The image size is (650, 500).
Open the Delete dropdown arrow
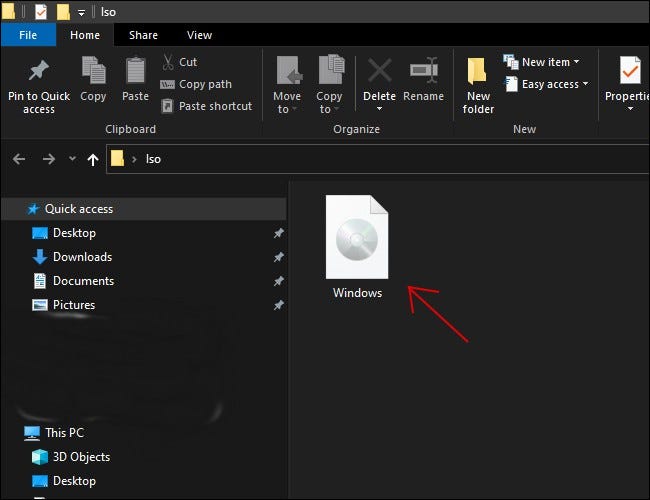[379, 109]
